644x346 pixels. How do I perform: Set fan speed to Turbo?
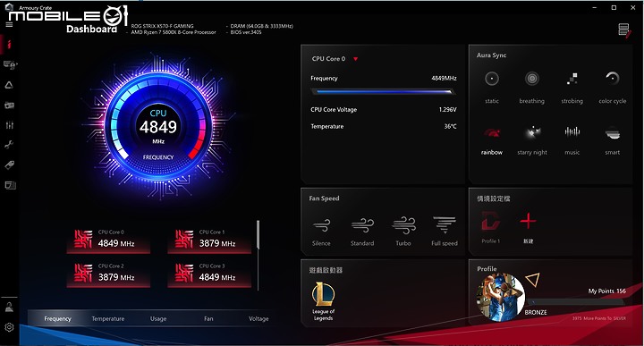click(x=403, y=232)
